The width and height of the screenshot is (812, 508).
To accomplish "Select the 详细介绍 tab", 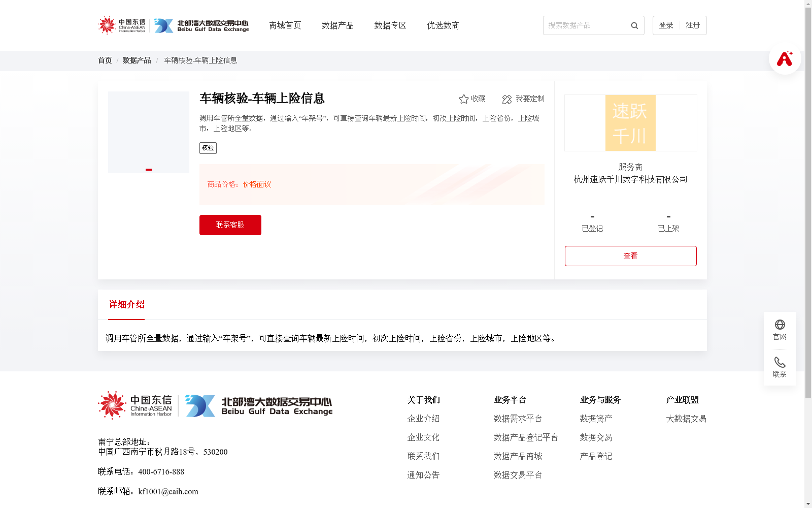I will point(126,305).
